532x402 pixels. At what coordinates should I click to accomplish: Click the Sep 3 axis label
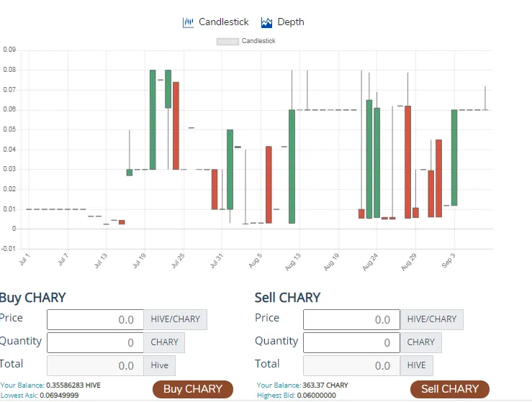[448, 260]
